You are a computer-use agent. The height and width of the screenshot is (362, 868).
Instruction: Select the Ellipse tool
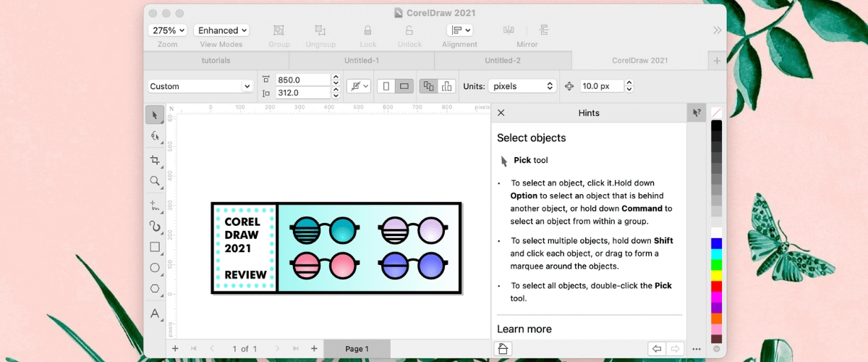click(x=155, y=268)
